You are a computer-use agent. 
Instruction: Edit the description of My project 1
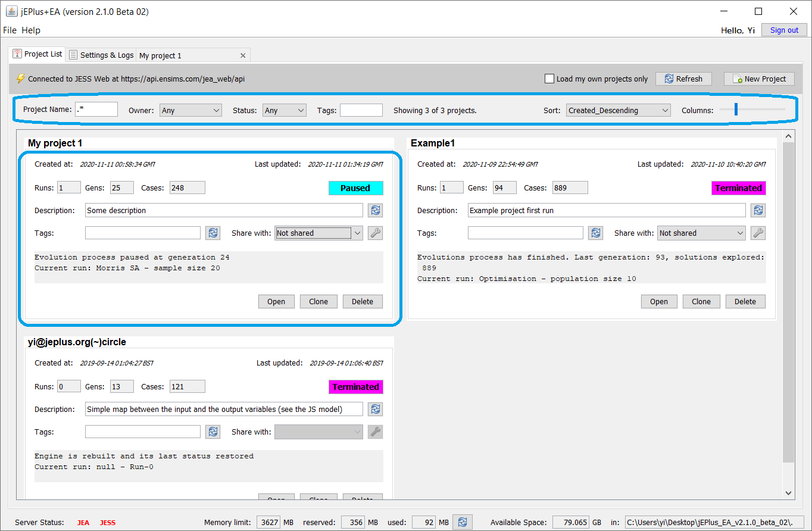click(x=224, y=210)
